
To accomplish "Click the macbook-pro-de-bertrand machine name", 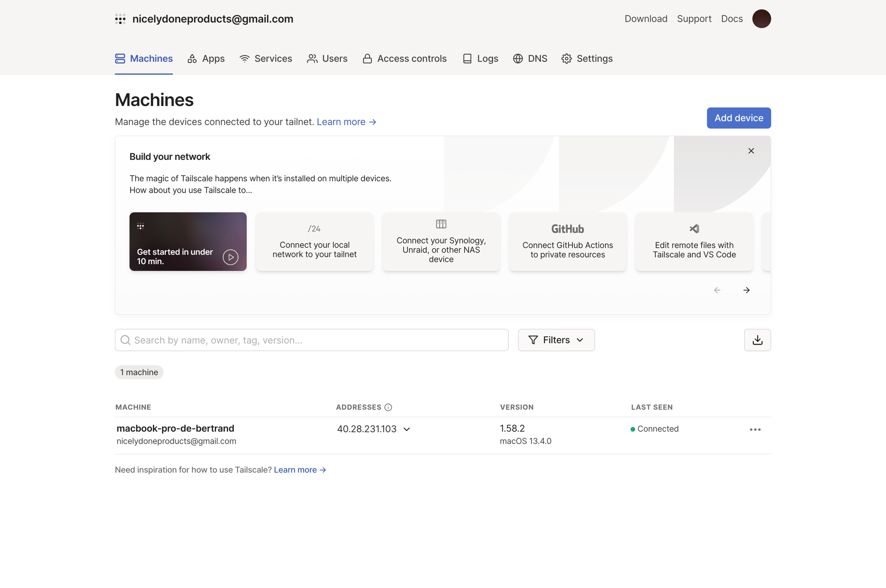I will click(175, 428).
